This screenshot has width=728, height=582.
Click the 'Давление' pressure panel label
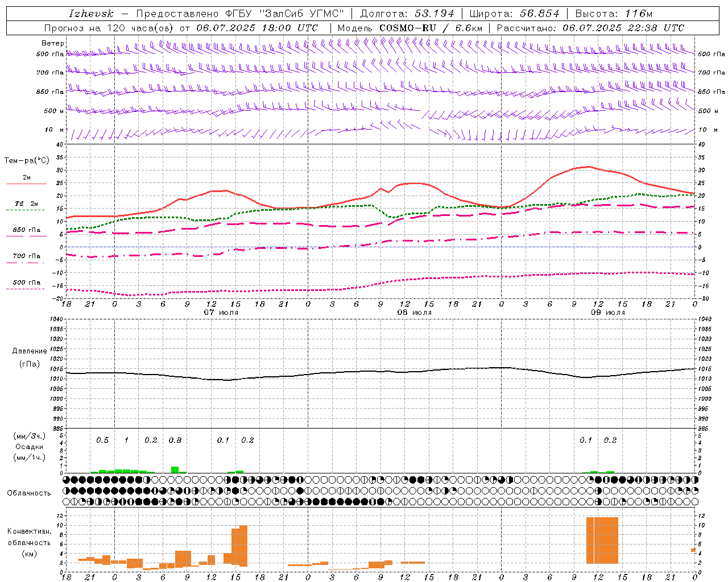29,351
